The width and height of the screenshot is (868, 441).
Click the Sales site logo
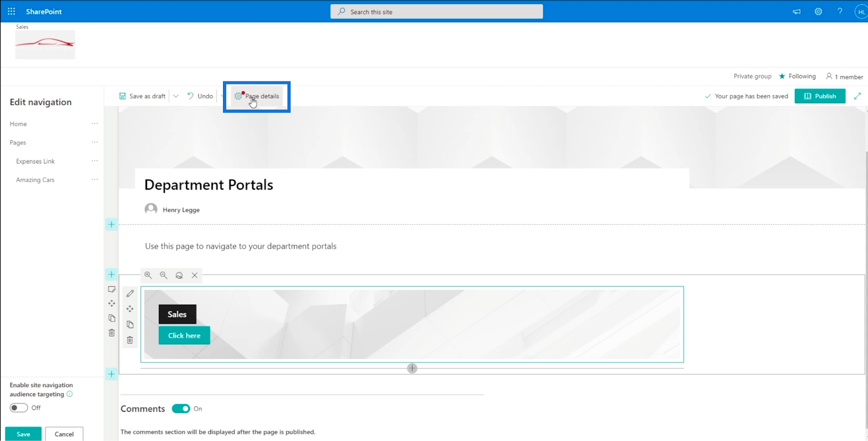click(x=45, y=45)
